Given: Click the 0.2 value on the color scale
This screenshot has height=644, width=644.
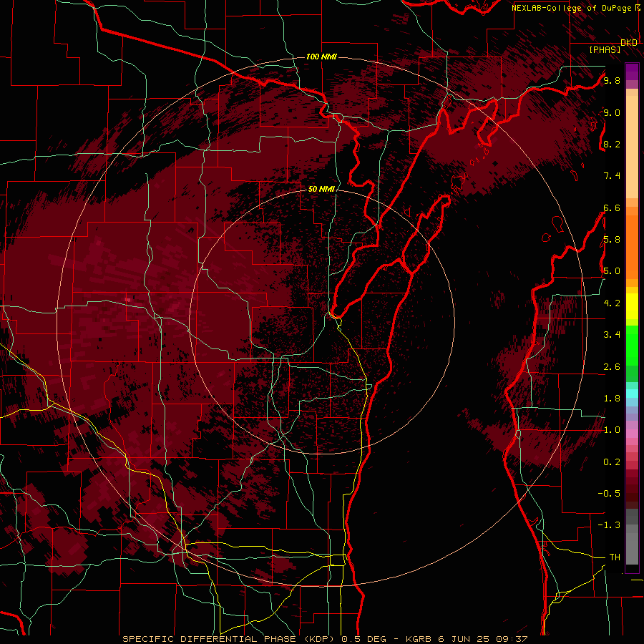Looking at the screenshot, I should (x=612, y=462).
